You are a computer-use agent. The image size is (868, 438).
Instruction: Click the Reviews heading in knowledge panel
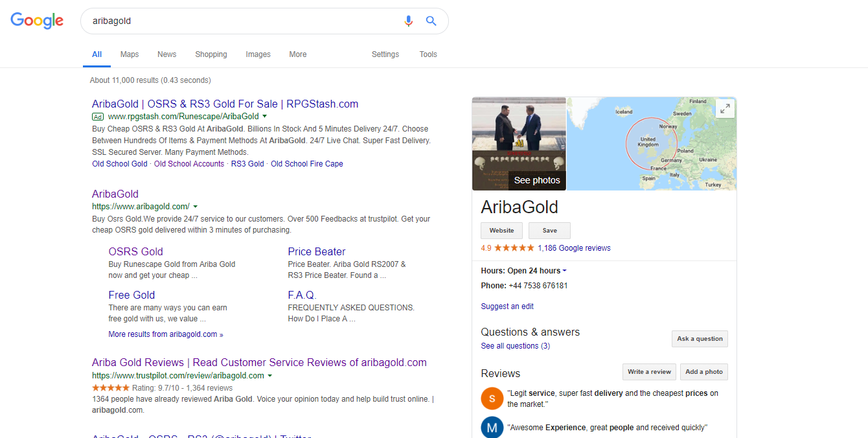click(x=500, y=373)
